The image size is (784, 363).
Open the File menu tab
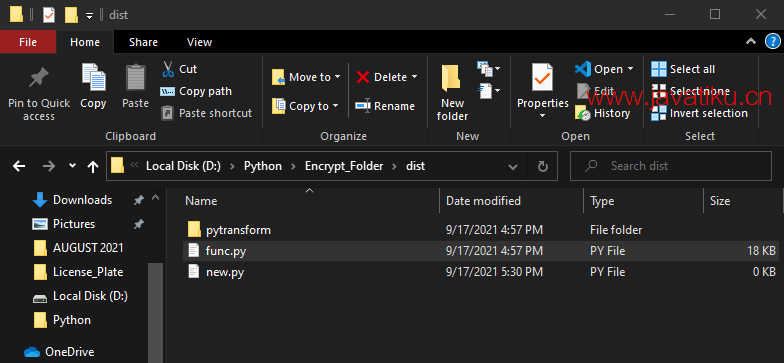click(x=28, y=42)
